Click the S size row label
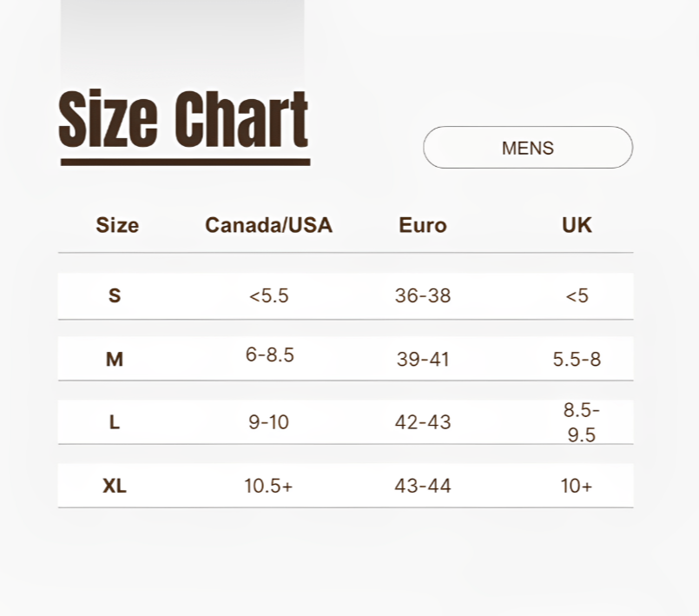This screenshot has width=699, height=616. [x=115, y=295]
